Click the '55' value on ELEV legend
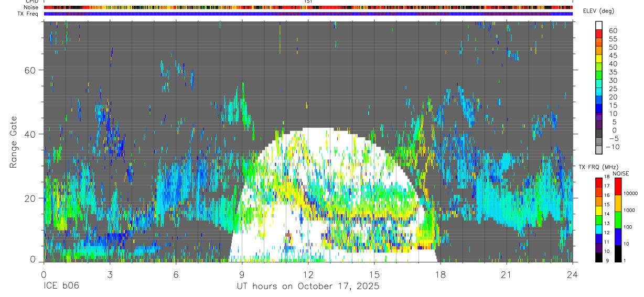Viewport: 644px width, 297px height. [x=613, y=39]
